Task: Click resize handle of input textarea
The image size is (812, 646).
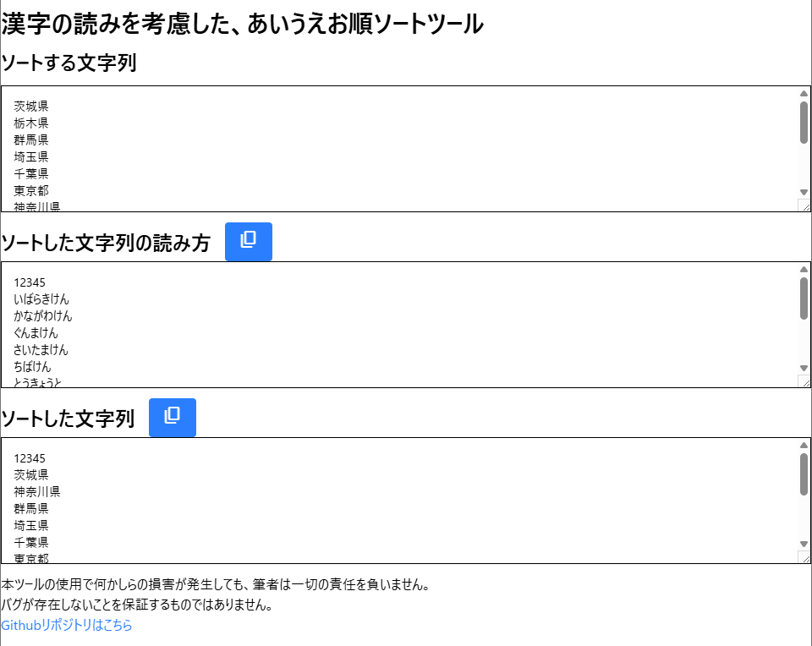Action: (804, 205)
